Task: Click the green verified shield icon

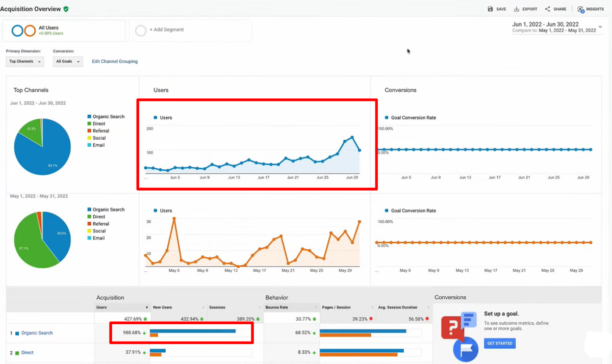Action: point(66,9)
